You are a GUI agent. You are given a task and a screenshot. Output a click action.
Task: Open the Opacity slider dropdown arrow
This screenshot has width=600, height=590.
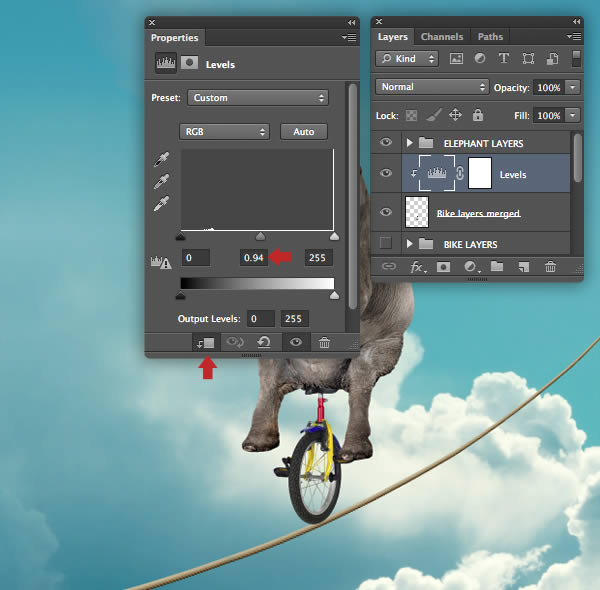pyautogui.click(x=572, y=87)
